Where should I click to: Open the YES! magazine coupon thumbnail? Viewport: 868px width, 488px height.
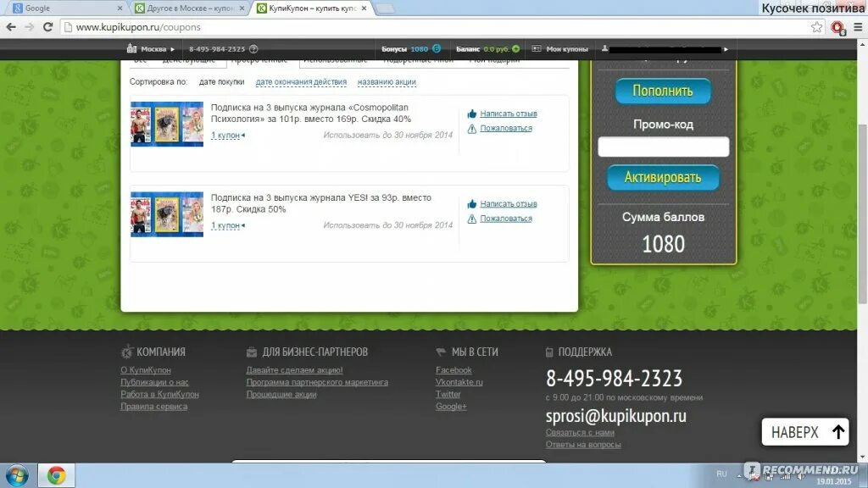tap(167, 214)
